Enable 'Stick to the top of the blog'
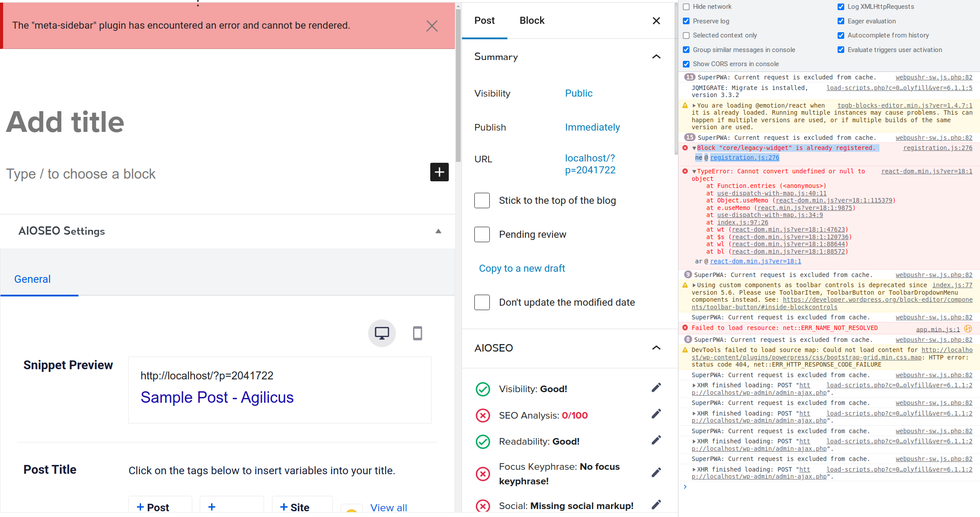Viewport: 980px width, 517px height. 482,200
